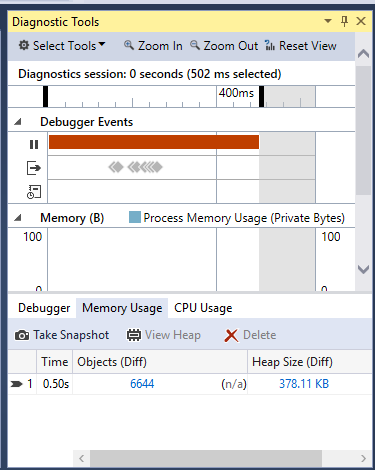Toggle the auto-hide pin for Diagnostic Tools
Image resolution: width=375 pixels, height=470 pixels.
point(345,21)
